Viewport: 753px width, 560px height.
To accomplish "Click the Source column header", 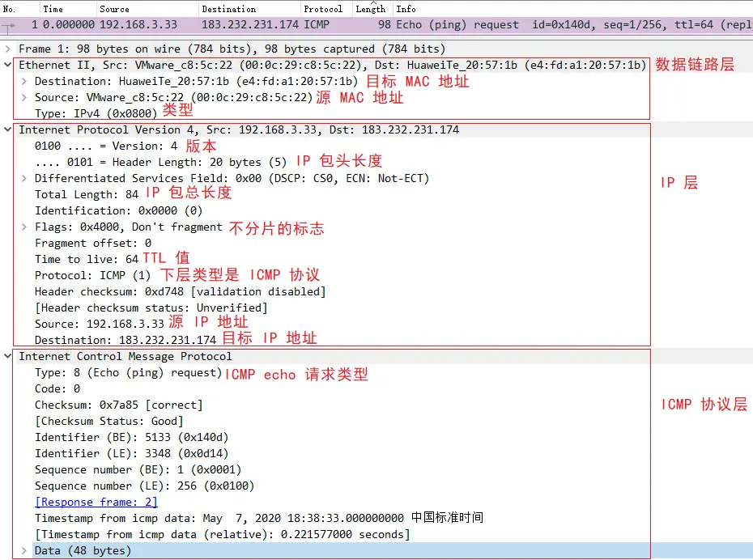I will click(x=113, y=9).
